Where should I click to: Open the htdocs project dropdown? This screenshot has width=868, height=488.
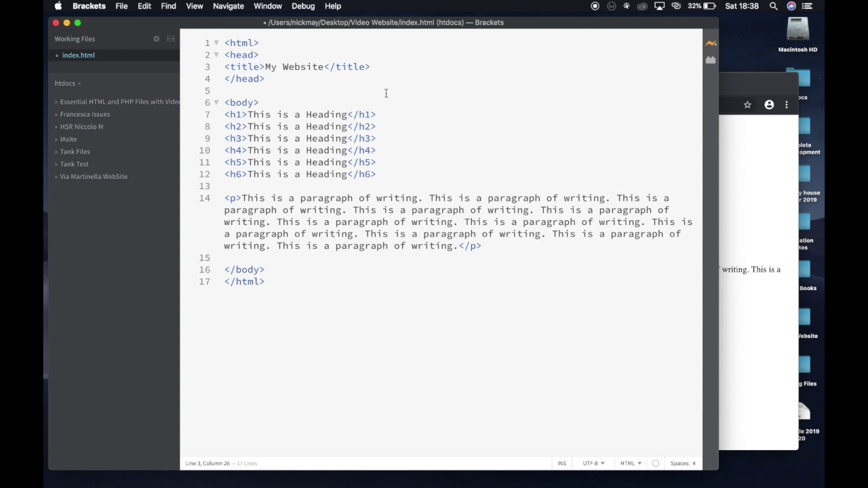coord(68,83)
